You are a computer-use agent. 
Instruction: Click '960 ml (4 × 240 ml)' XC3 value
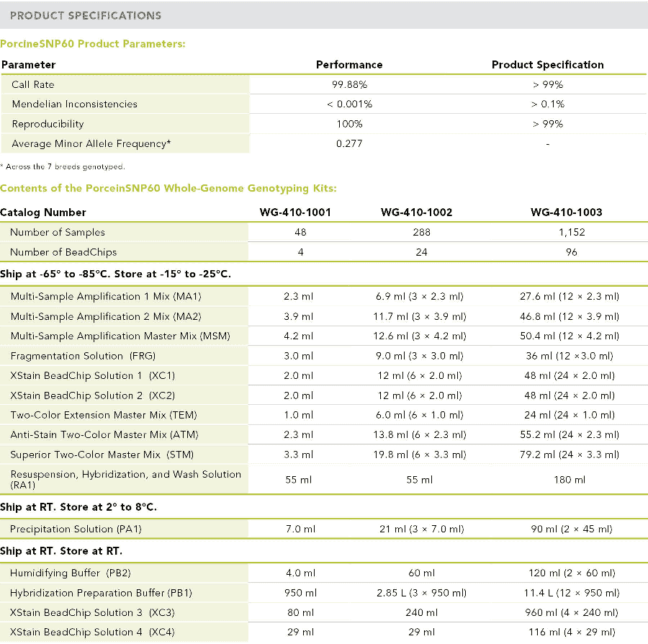coord(572,612)
